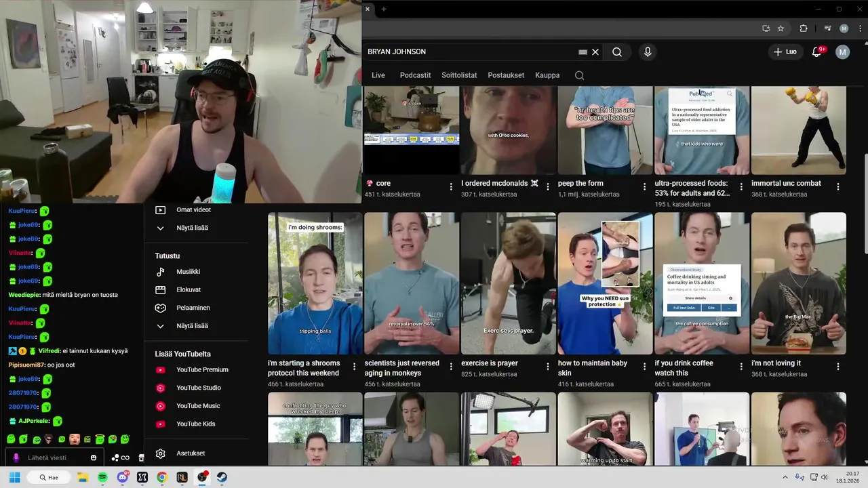Open YouTube notifications bell
The image size is (868, 488).
click(816, 52)
